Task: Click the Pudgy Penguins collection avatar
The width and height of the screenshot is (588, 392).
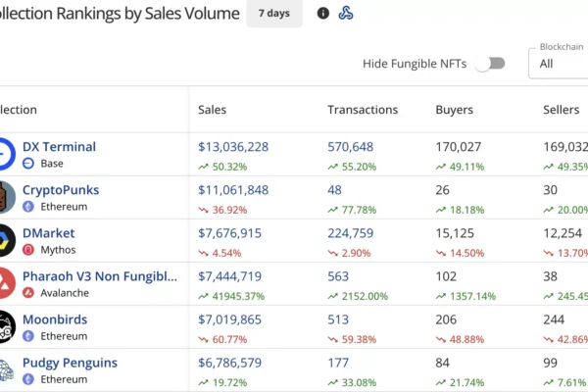Action: (x=5, y=369)
